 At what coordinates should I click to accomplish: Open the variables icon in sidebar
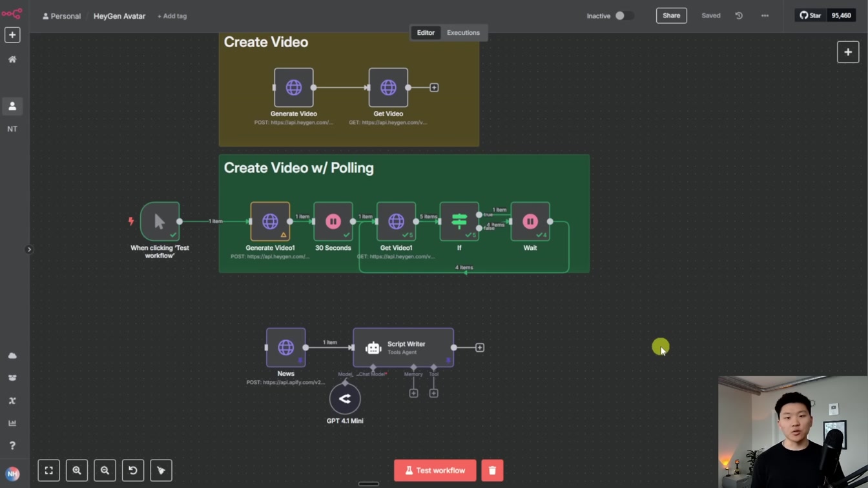click(12, 401)
